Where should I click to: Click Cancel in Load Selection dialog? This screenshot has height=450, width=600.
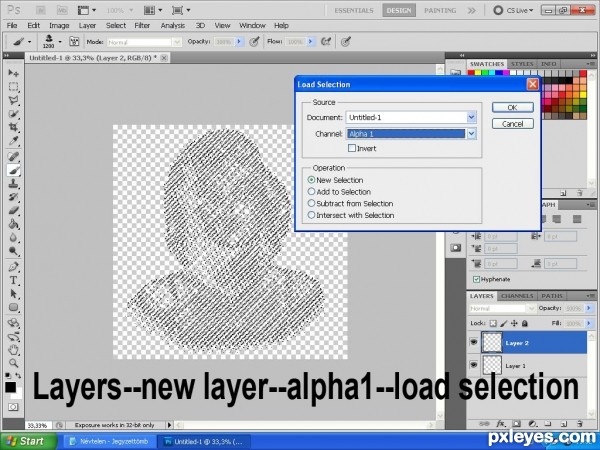pyautogui.click(x=512, y=124)
